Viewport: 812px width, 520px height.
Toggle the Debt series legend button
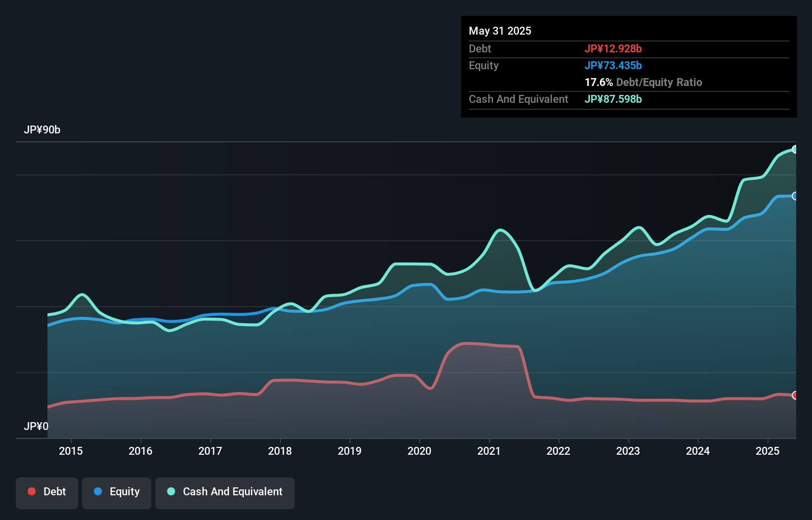point(46,493)
